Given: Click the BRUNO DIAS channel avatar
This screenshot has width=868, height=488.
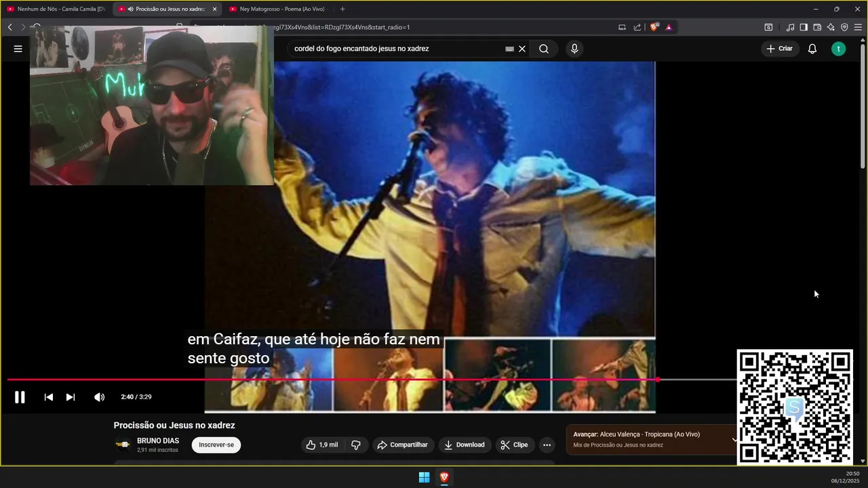Looking at the screenshot, I should tap(123, 445).
